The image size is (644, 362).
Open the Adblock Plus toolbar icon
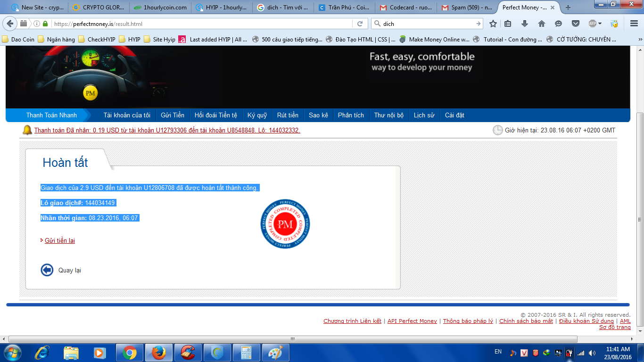point(593,24)
